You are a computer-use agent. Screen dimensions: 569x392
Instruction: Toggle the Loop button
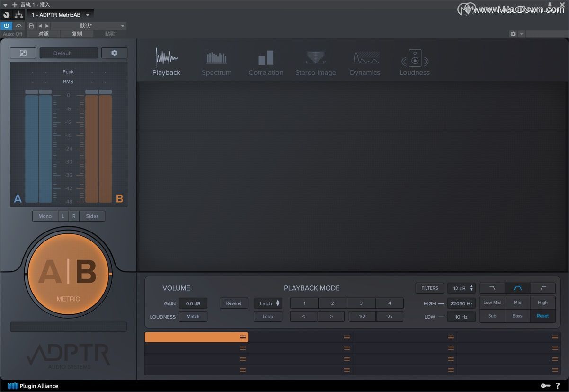268,316
